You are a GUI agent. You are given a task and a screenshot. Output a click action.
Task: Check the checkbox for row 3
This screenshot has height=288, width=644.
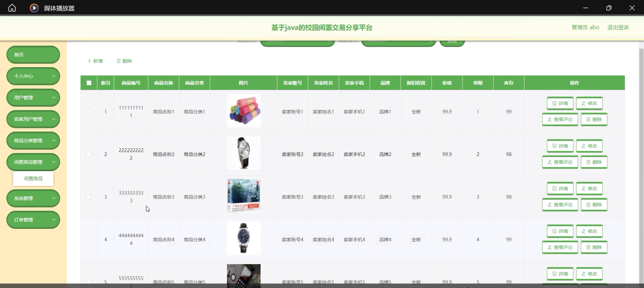88,197
